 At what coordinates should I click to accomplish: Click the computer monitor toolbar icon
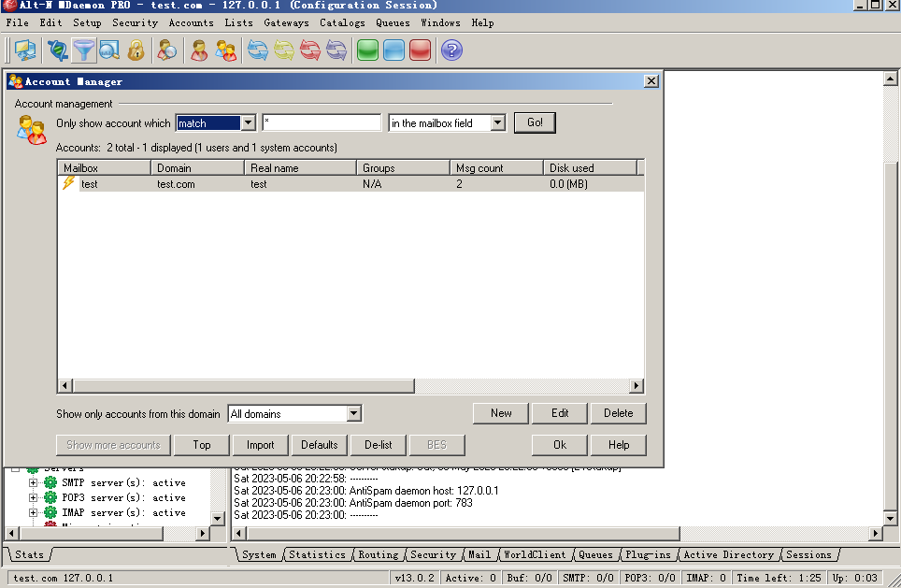[25, 50]
